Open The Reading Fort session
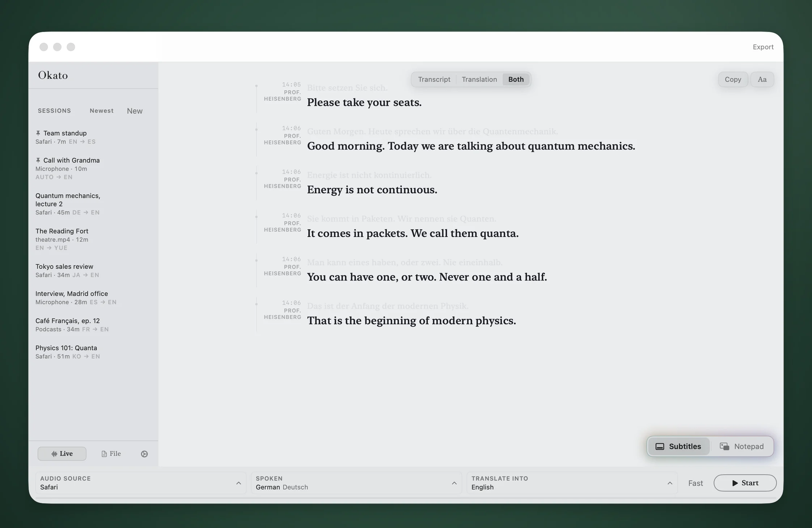The height and width of the screenshot is (528, 812). pyautogui.click(x=93, y=239)
